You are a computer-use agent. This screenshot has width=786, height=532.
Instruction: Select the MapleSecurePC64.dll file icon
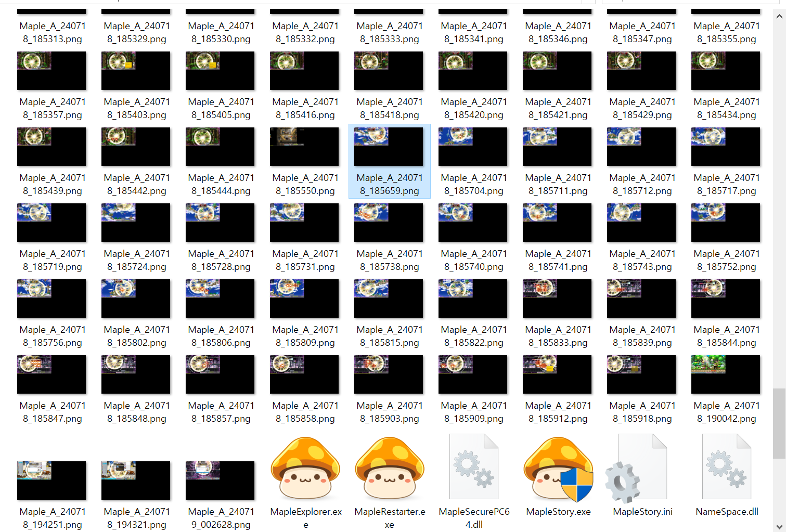point(474,467)
